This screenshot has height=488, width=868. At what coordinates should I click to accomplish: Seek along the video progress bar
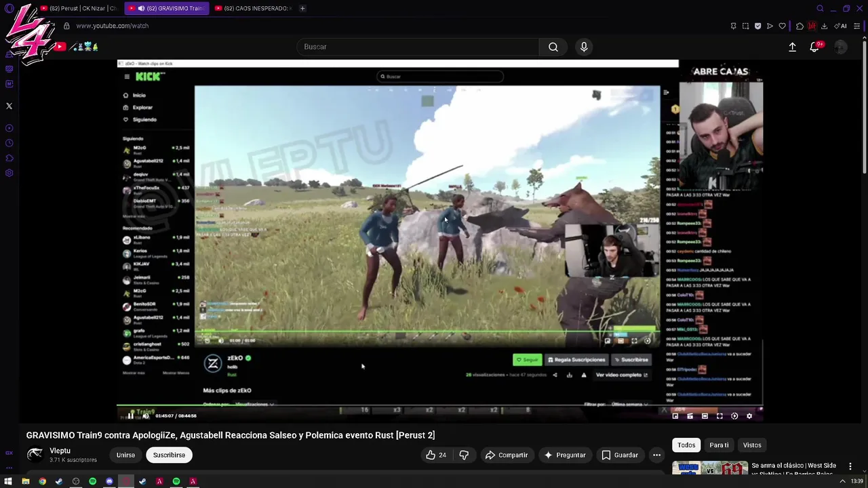click(439, 407)
